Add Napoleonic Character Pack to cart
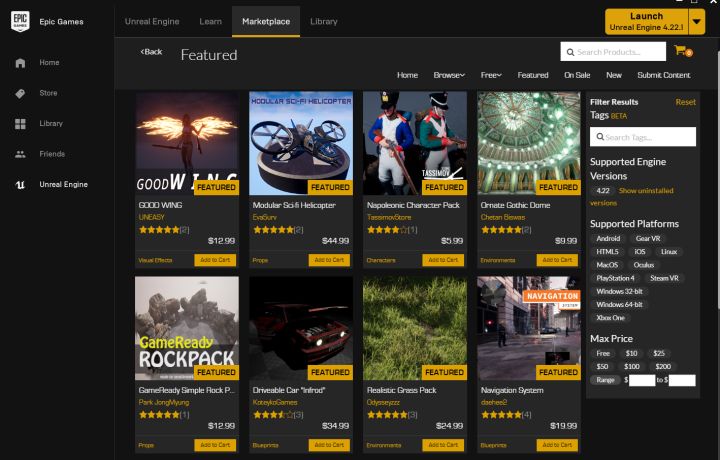720x460 pixels. pyautogui.click(x=443, y=260)
